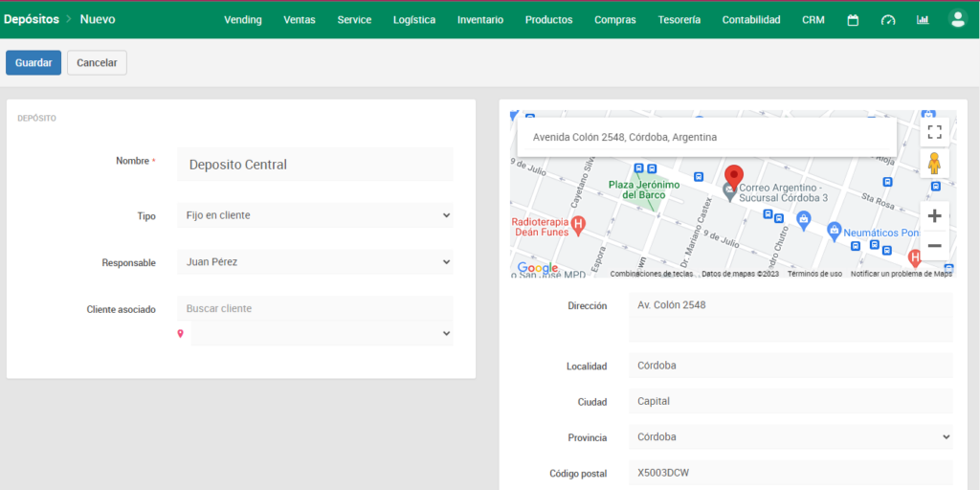Click Combinaciones de teclas on map

(651, 274)
